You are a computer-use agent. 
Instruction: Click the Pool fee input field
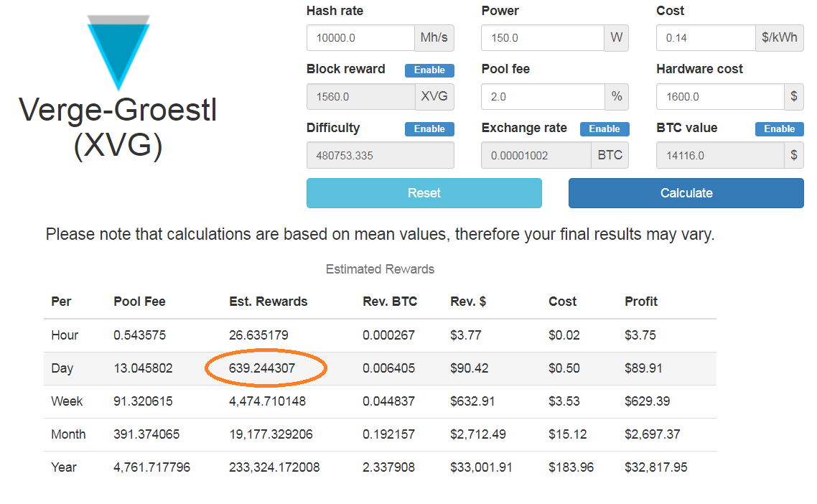pyautogui.click(x=543, y=97)
